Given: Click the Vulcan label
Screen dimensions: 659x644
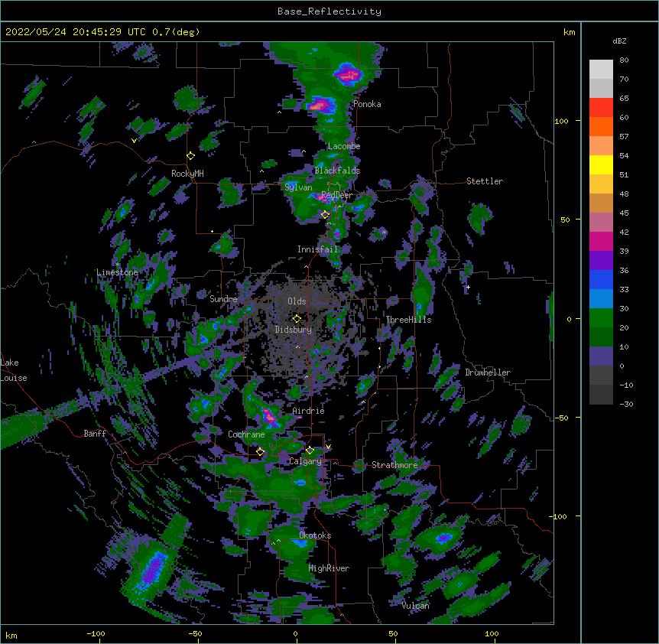Looking at the screenshot, I should [415, 606].
